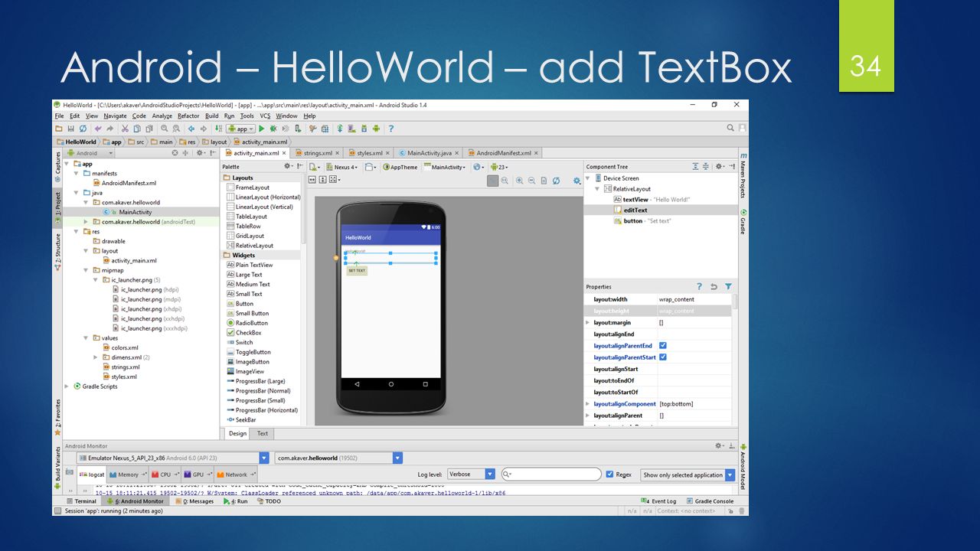This screenshot has height=551, width=980.
Task: Open Project panel gear settings icon
Action: [x=200, y=153]
